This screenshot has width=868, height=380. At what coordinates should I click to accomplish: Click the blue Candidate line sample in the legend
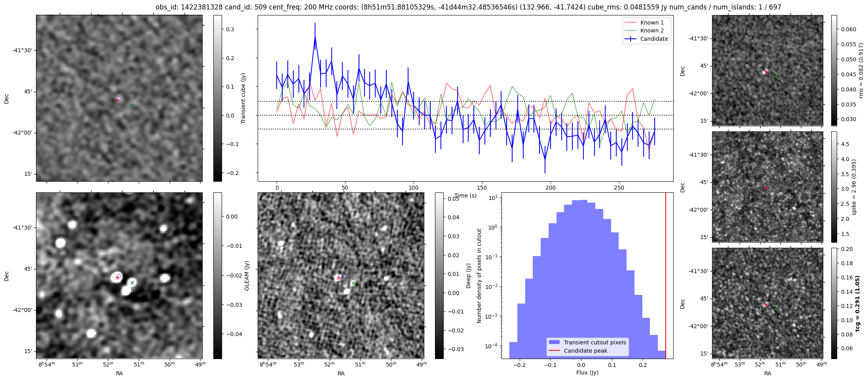pos(630,39)
